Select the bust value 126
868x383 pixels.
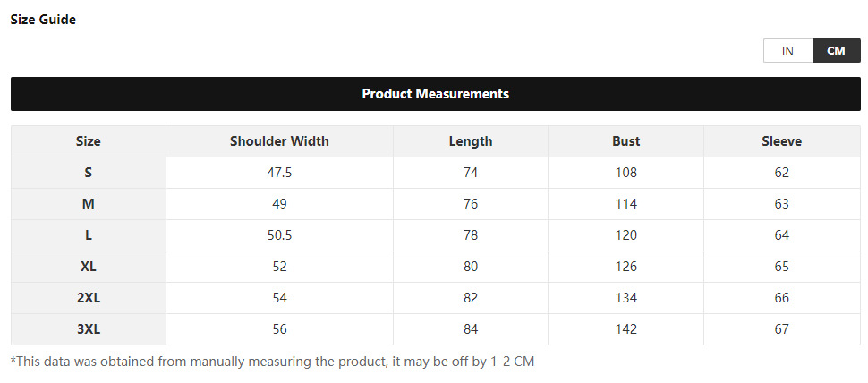[625, 267]
